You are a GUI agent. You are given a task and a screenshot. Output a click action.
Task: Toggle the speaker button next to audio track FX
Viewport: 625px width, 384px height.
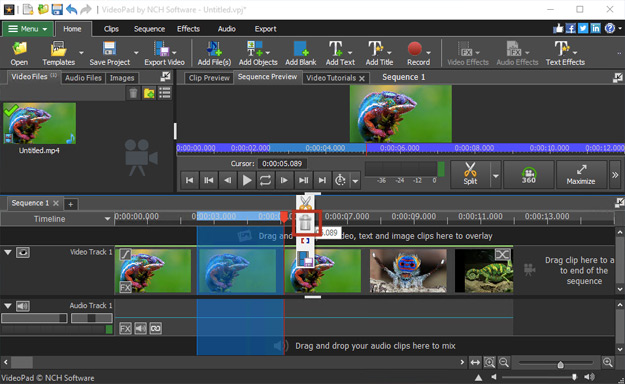[x=140, y=329]
